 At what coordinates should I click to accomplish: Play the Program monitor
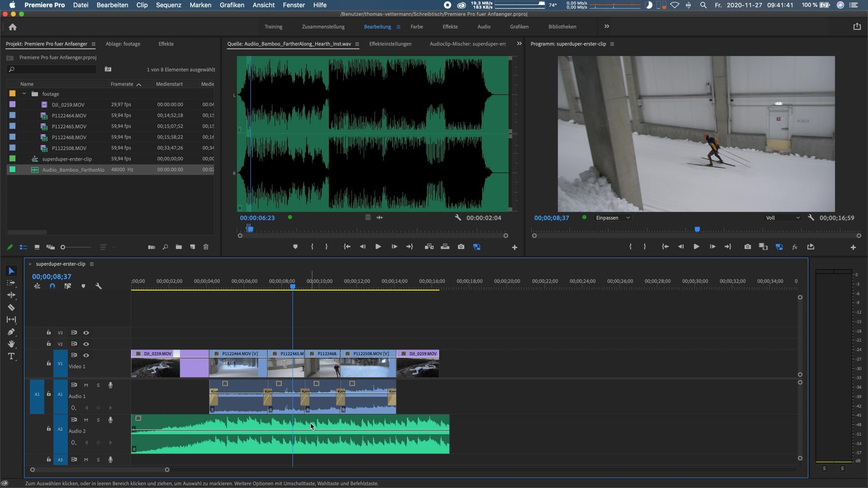point(696,247)
